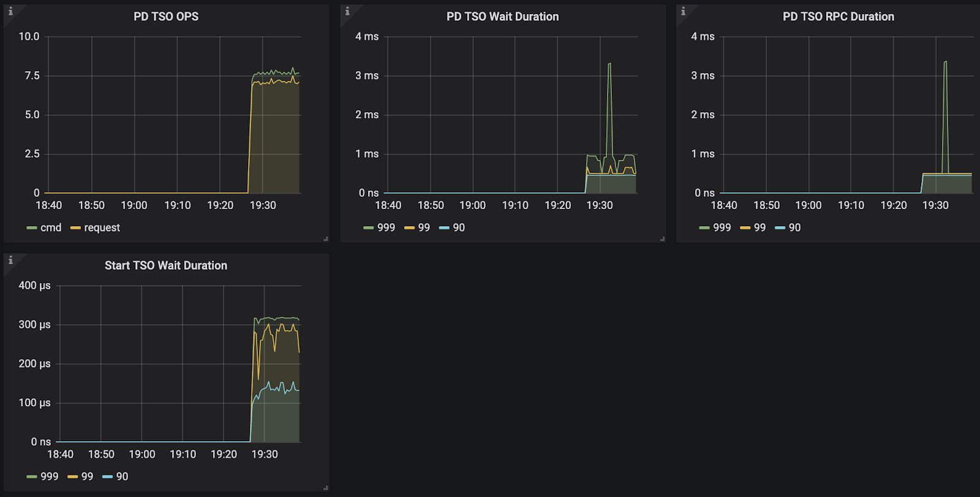Click the info icon on PD TSO OPS panel
Image resolution: width=980 pixels, height=497 pixels.
pyautogui.click(x=10, y=12)
